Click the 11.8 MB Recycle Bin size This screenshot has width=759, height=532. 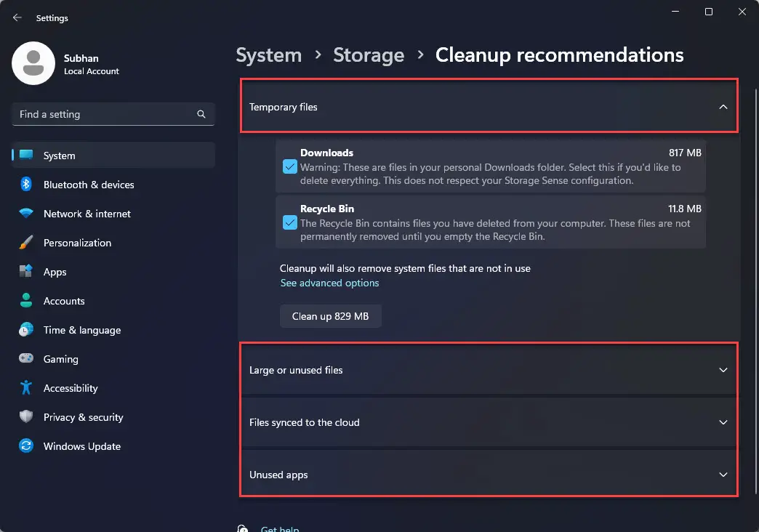click(684, 209)
